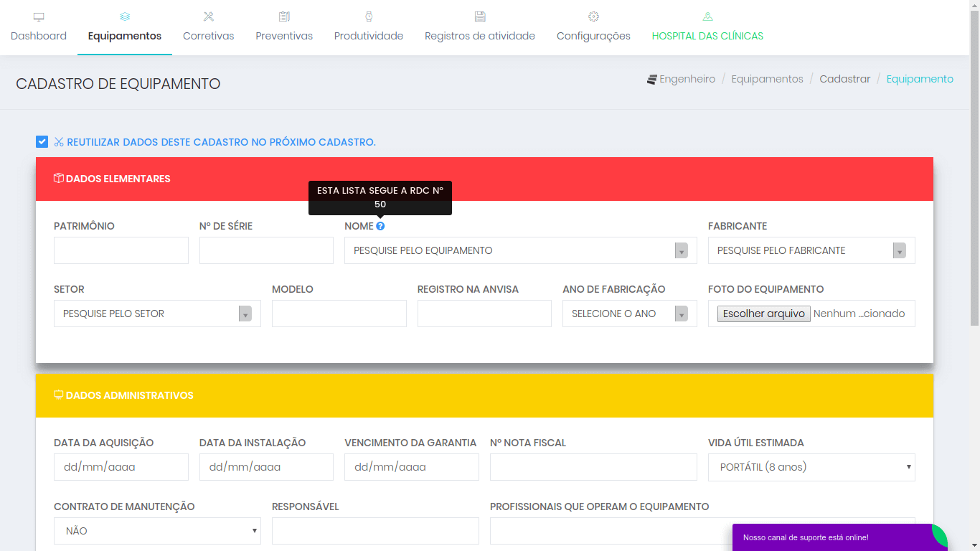The image size is (980, 551).
Task: Click the Nº nota fiscal input field
Action: (593, 467)
